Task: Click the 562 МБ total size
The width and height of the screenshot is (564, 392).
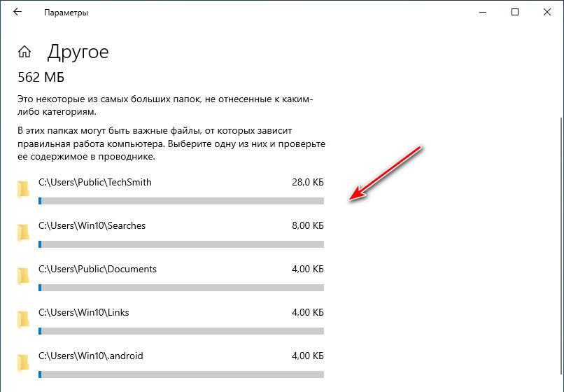Action: [x=41, y=77]
